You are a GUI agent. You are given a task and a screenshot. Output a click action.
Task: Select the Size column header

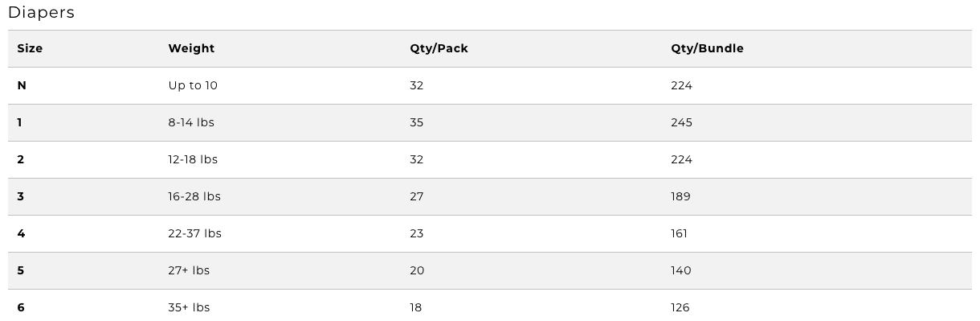pyautogui.click(x=30, y=48)
